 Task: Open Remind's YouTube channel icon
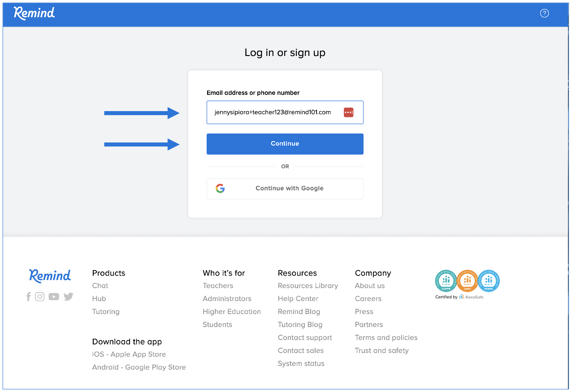pos(54,297)
